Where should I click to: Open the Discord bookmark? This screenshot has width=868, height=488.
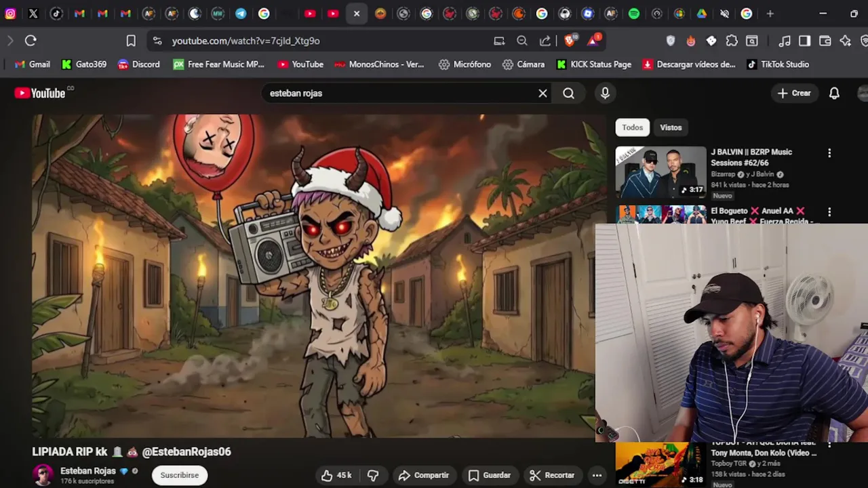[x=139, y=64]
